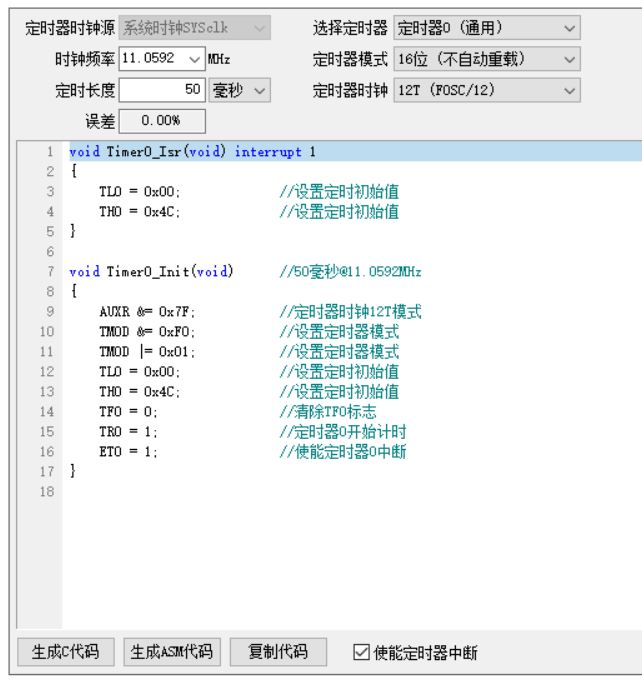Click line number 6 in gutter
642x681 pixels.
pos(50,251)
